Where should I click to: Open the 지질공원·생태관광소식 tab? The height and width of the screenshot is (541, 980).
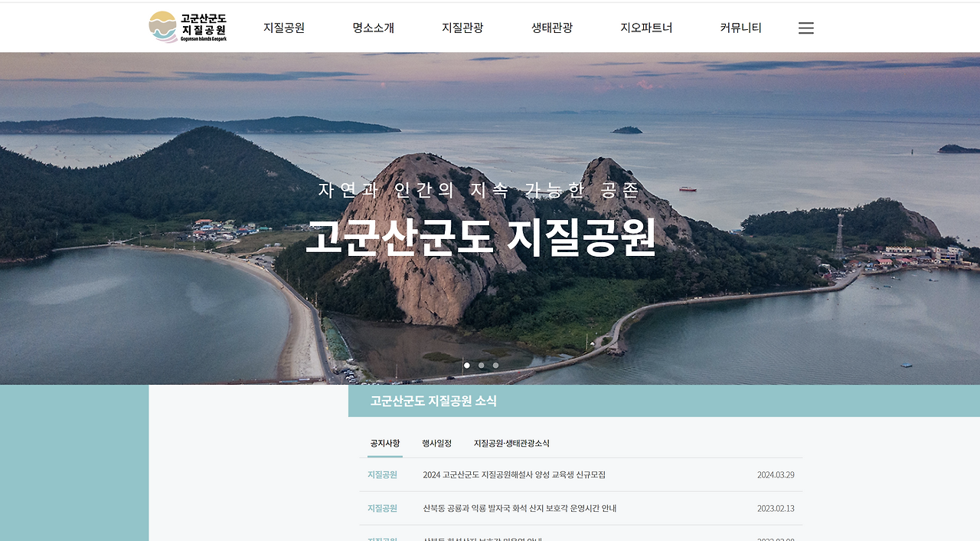[x=510, y=443]
